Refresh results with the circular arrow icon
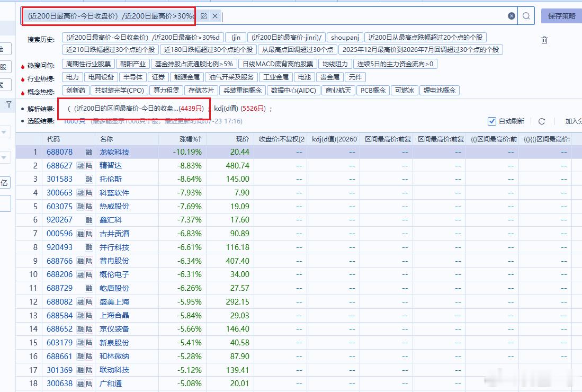Image resolution: width=582 pixels, height=392 pixels. 542,121
